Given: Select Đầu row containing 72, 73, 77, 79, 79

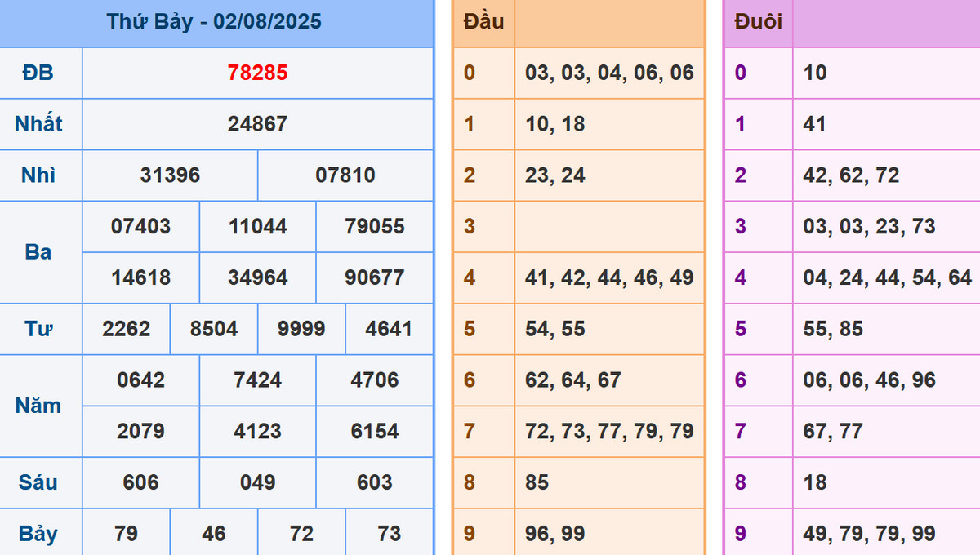Looking at the screenshot, I should [x=609, y=431].
